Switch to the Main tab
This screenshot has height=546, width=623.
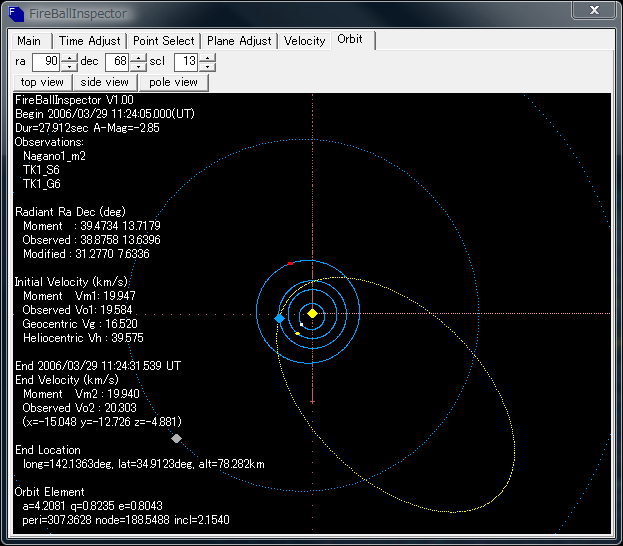(x=29, y=41)
